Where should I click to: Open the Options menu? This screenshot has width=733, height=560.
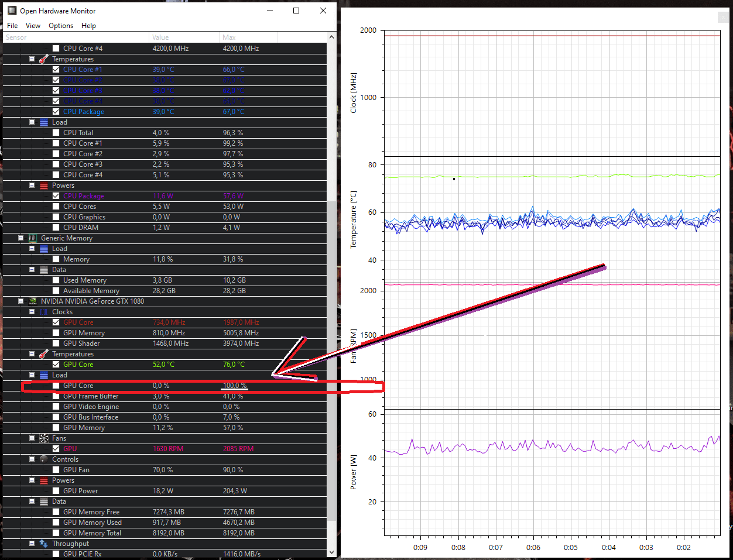pyautogui.click(x=61, y=26)
